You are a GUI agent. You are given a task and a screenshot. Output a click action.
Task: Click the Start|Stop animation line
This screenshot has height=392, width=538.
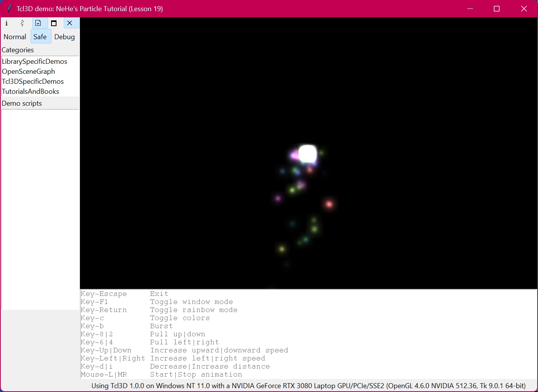click(x=161, y=374)
